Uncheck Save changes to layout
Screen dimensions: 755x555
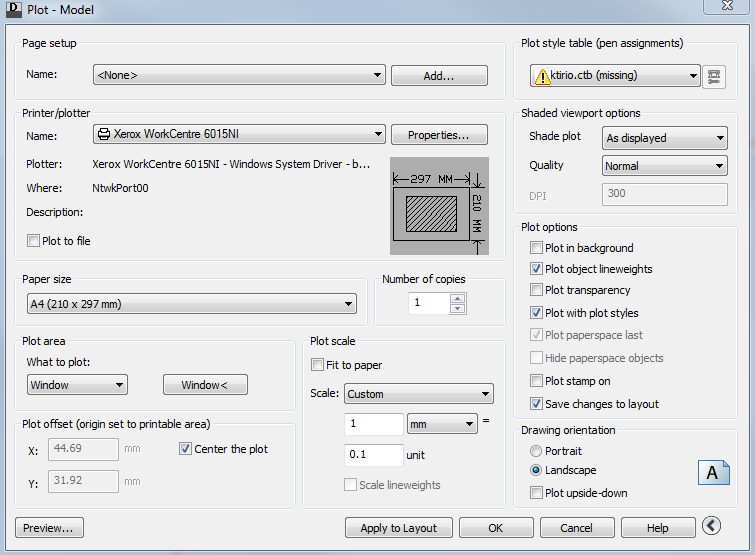pos(536,404)
